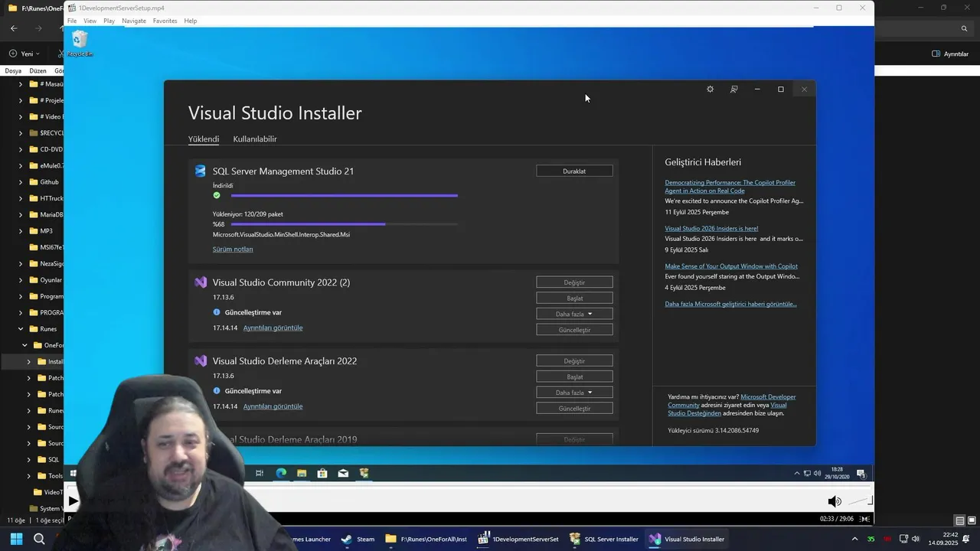Toggle the Ayrıntılar pane in Explorer
This screenshot has height=551, width=980.
950,54
